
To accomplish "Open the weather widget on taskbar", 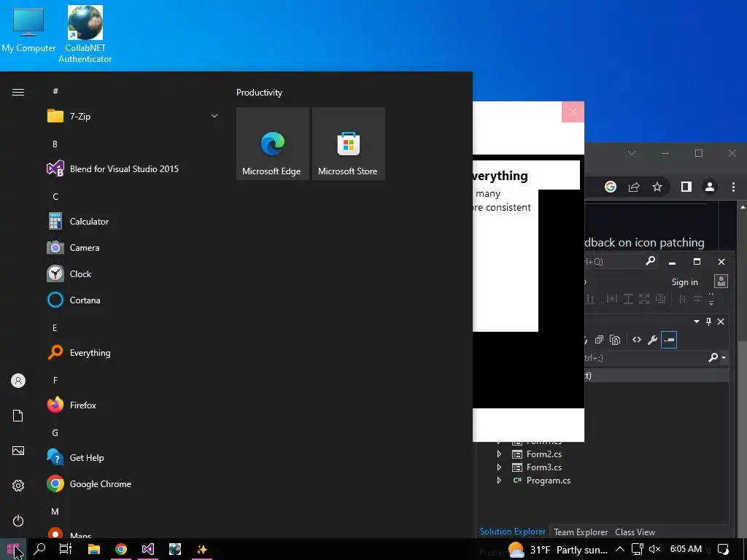I will 558,550.
